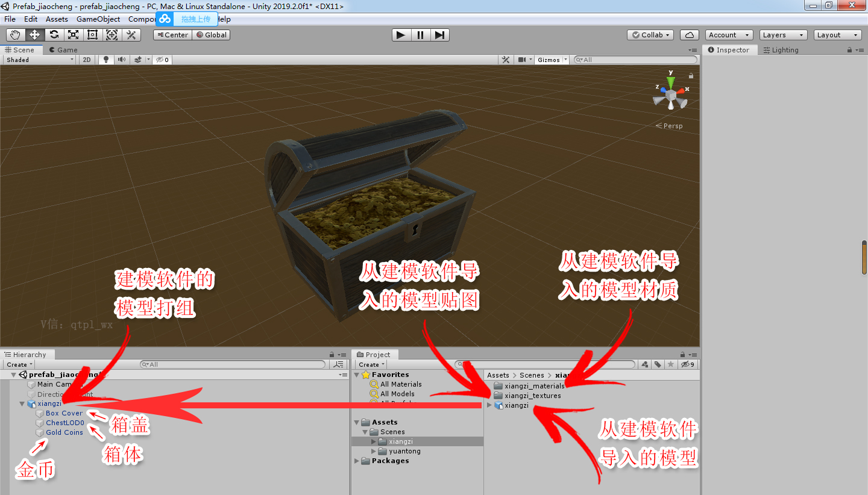Viewport: 868px width, 495px height.
Task: Expand the Packages folder
Action: (x=357, y=461)
